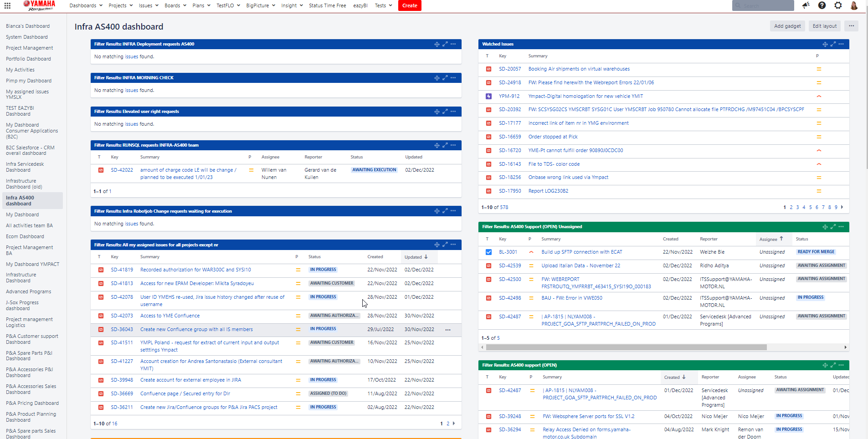
Task: Click the issue type icon for YPM-912
Action: tap(488, 96)
